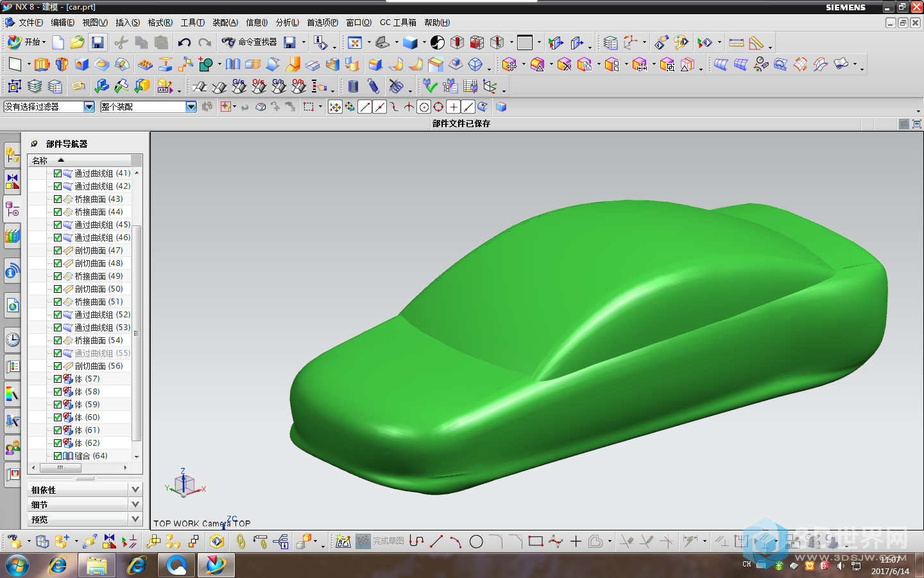Toggle checkbox for 通过曲线组 (53)
Screen dimensions: 924x578
[58, 328]
